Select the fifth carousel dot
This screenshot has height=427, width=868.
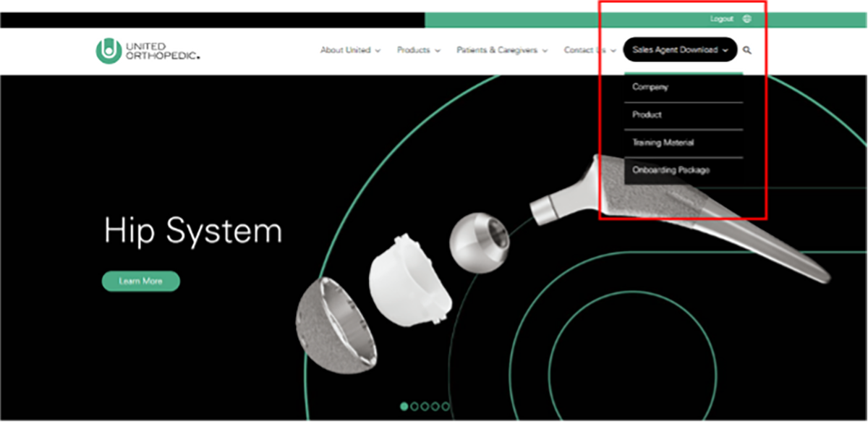[445, 407]
